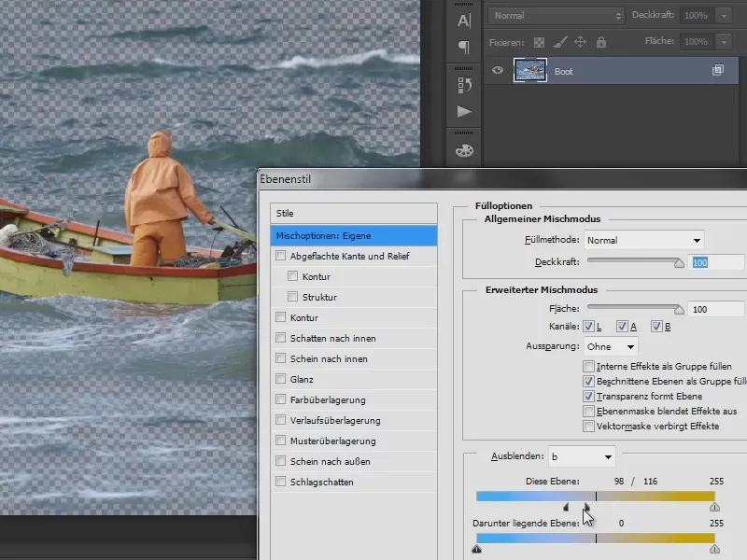Toggle visibility of Boot layer
The height and width of the screenshot is (560, 747).
click(x=498, y=71)
